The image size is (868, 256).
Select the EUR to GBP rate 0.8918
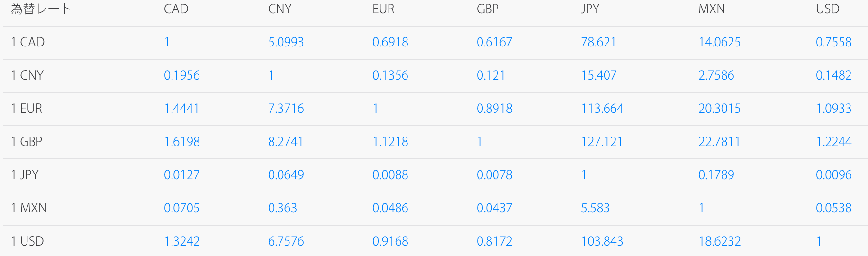(494, 109)
